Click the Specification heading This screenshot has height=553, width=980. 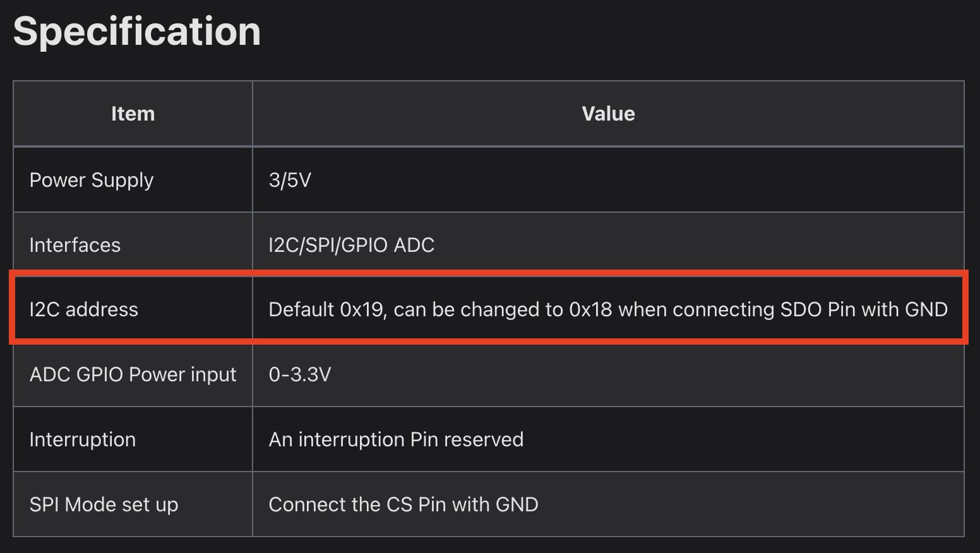(x=137, y=32)
